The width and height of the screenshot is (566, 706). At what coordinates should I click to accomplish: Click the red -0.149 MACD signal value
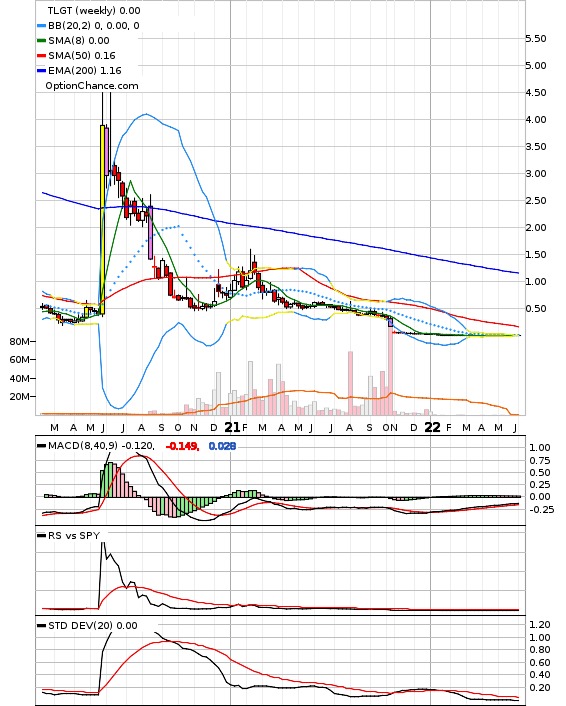(x=182, y=446)
